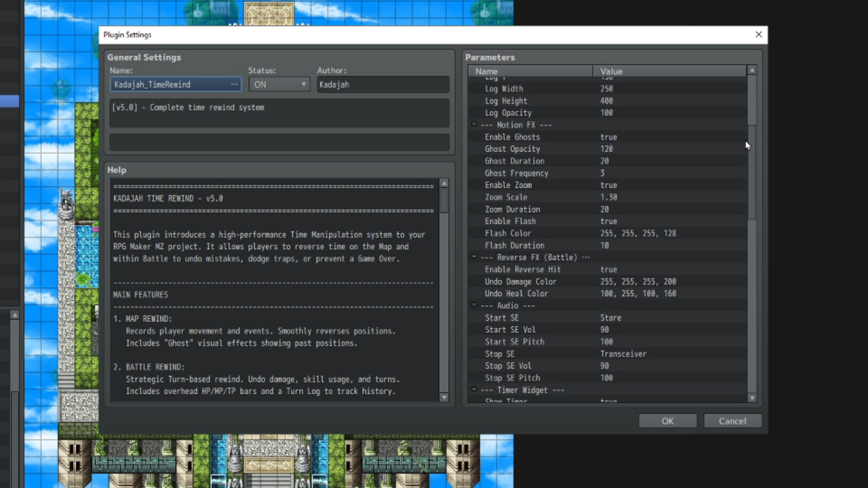Select the Ghost Frequency parameter

point(607,174)
